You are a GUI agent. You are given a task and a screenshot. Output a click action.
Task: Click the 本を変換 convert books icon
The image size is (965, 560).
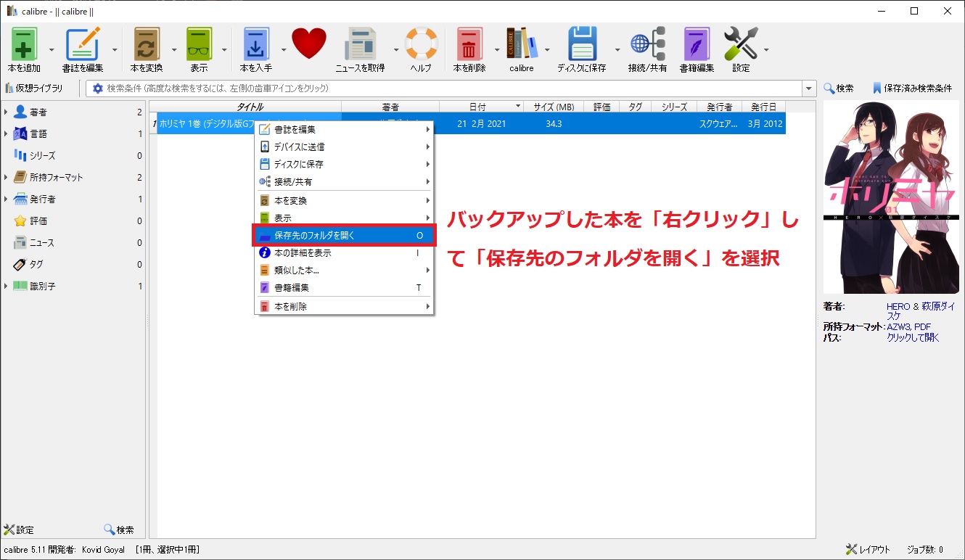click(147, 45)
